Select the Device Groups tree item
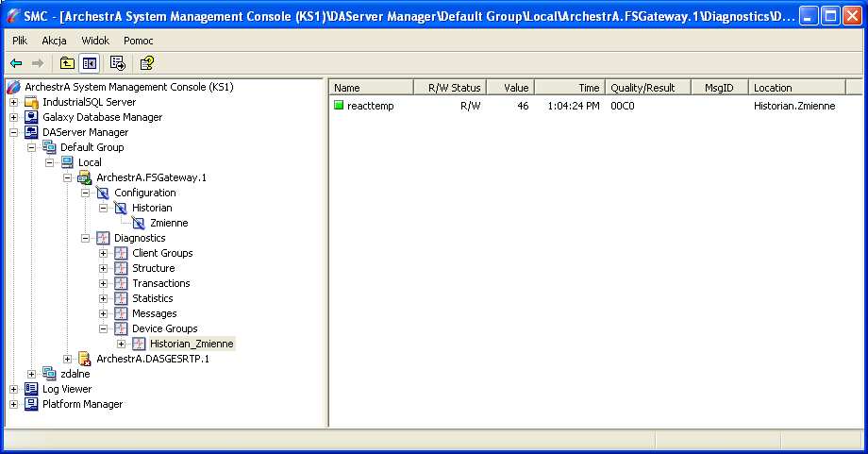 coord(164,328)
